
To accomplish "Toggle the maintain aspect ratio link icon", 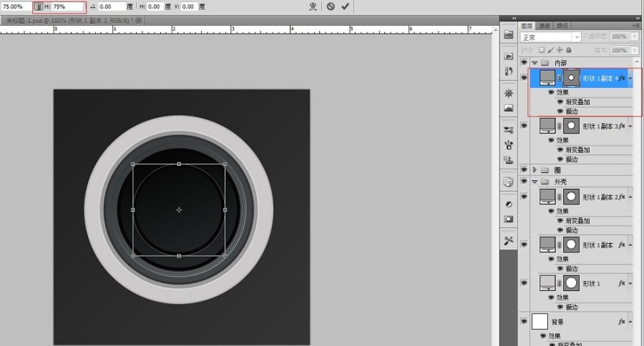I will pos(38,6).
